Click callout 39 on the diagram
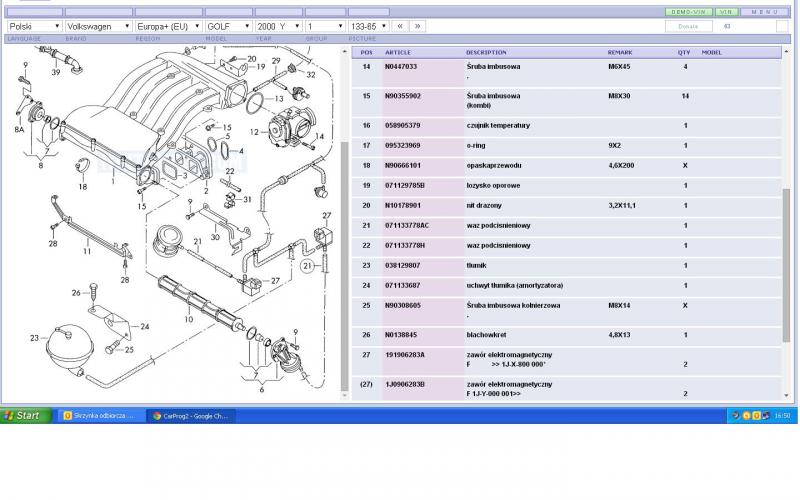The image size is (800, 500). (56, 72)
